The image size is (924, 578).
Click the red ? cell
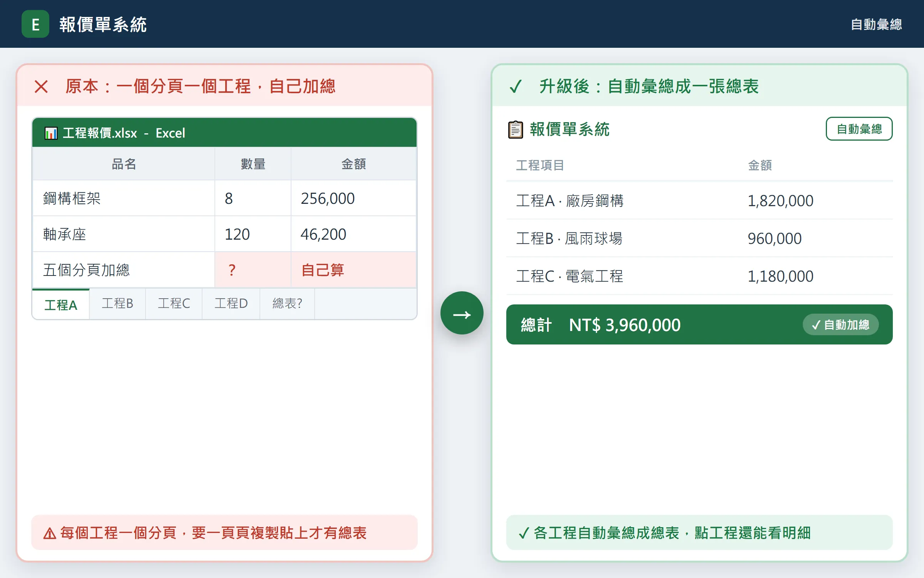253,270
